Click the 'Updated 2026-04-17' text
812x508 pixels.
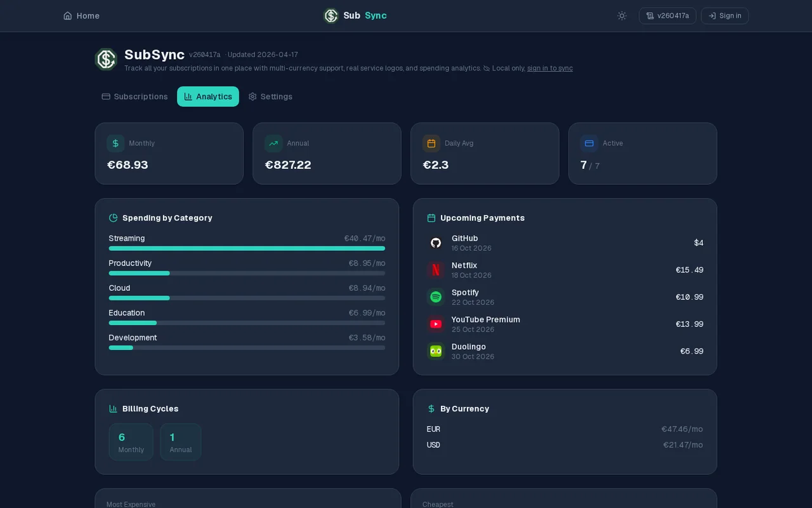click(263, 55)
